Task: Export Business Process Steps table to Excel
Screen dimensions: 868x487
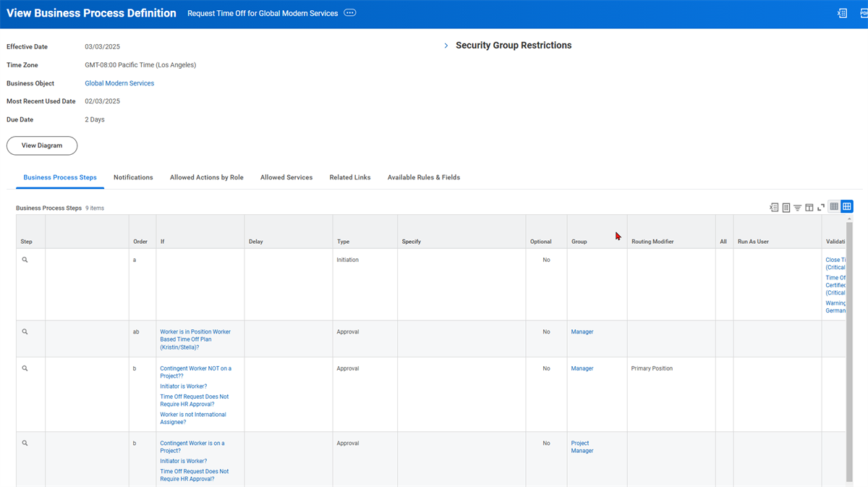Action: coord(774,208)
